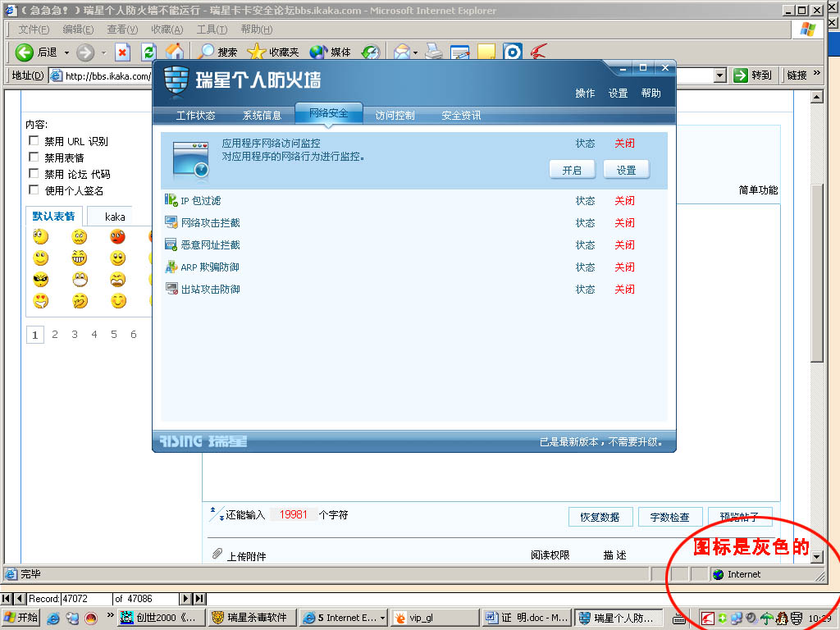Click the 开启 button for application monitoring
This screenshot has height=630, width=840.
click(x=572, y=170)
